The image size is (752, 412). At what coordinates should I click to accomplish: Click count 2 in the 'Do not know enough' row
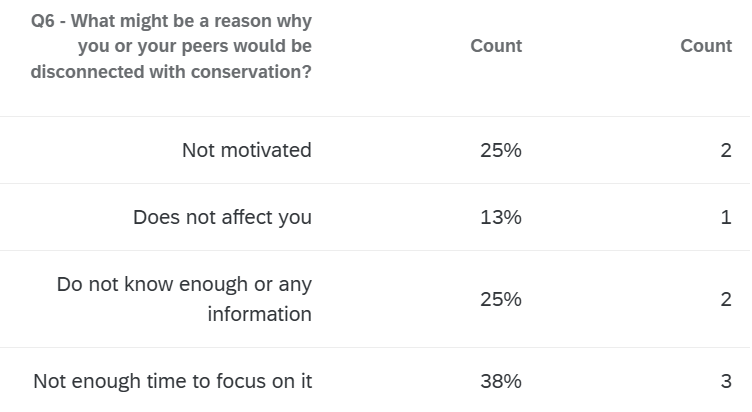[726, 299]
